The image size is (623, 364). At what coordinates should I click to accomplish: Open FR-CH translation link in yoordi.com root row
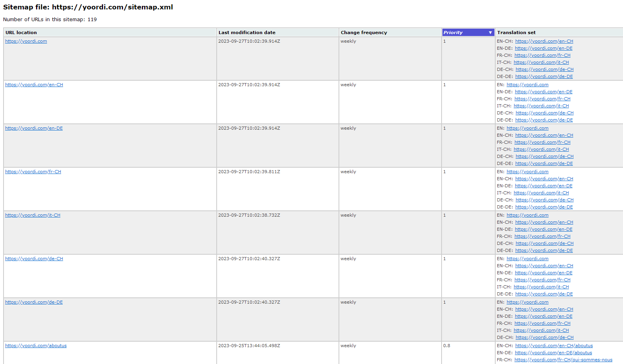pyautogui.click(x=542, y=55)
